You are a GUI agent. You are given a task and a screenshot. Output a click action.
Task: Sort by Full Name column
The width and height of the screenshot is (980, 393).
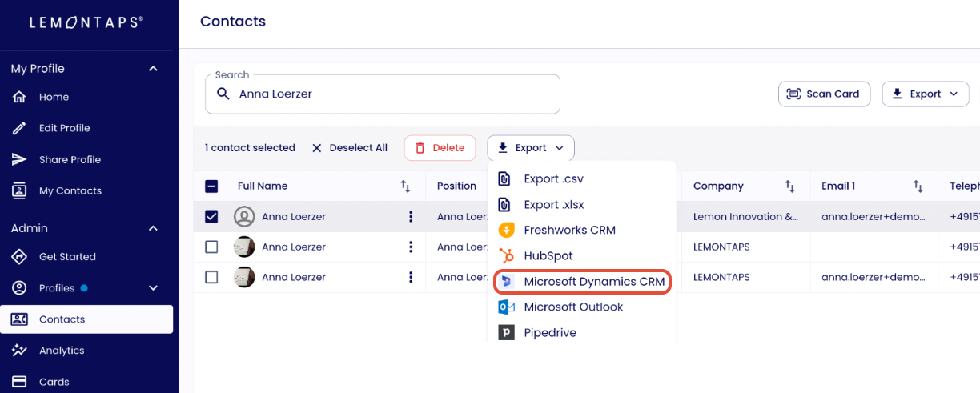(x=405, y=186)
